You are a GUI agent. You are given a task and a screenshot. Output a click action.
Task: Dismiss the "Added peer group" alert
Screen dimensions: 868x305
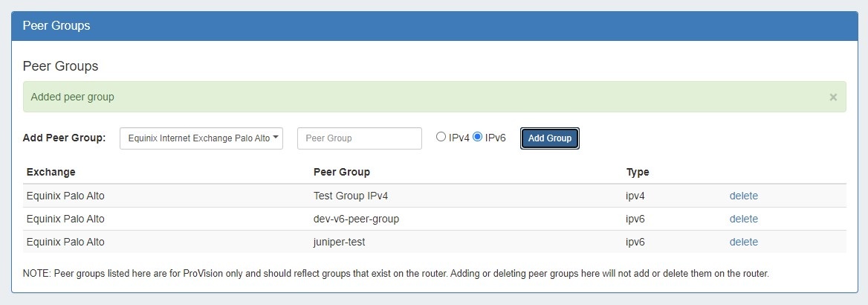tap(833, 97)
